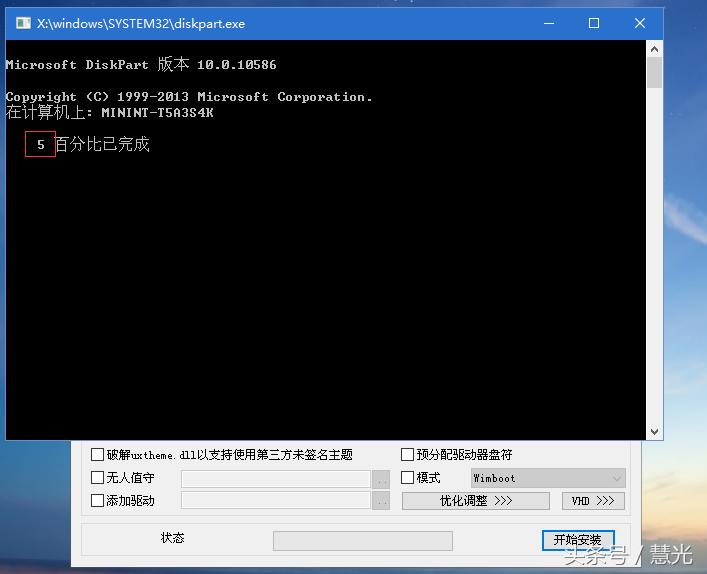707x574 pixels.
Task: Click the 添加驱动 path field
Action: (275, 501)
